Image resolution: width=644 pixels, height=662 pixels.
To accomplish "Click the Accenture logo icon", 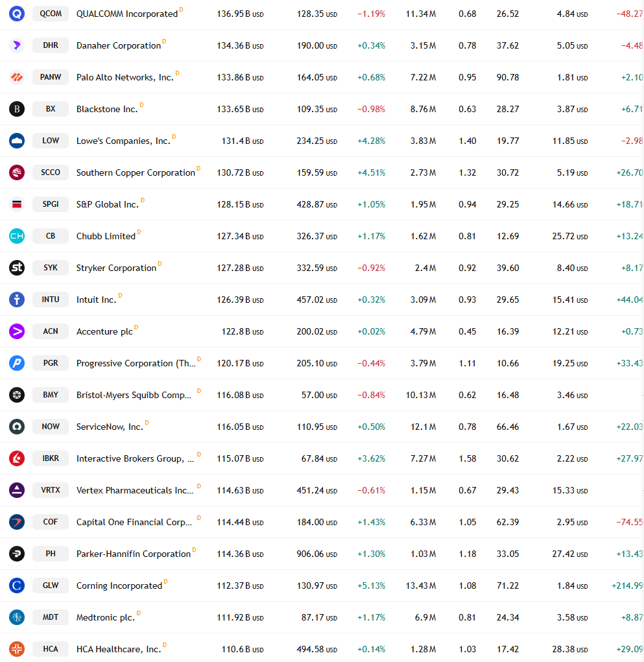I will (17, 331).
